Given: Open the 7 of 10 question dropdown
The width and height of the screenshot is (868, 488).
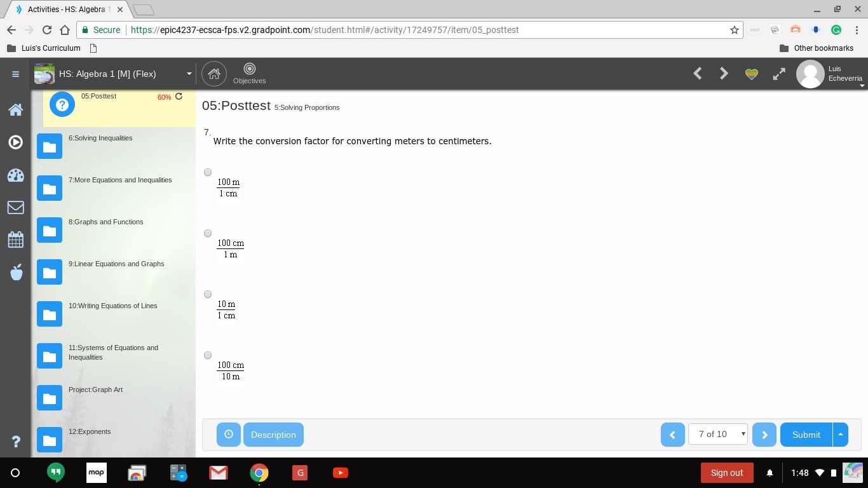Looking at the screenshot, I should [718, 435].
